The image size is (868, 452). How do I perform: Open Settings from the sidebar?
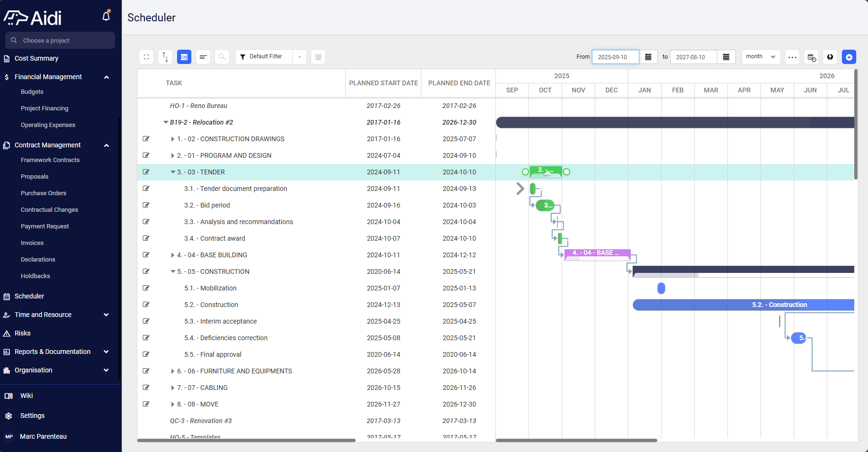(32, 416)
